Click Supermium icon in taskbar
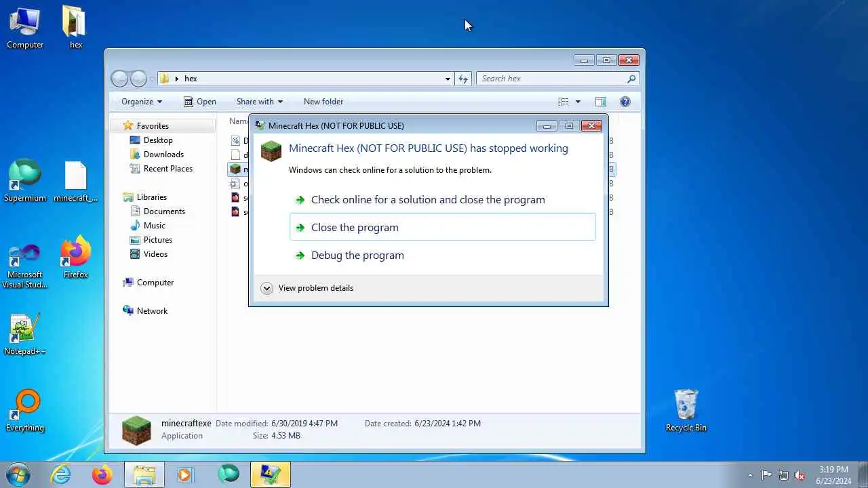Screen dimensions: 868x488 coord(229,474)
